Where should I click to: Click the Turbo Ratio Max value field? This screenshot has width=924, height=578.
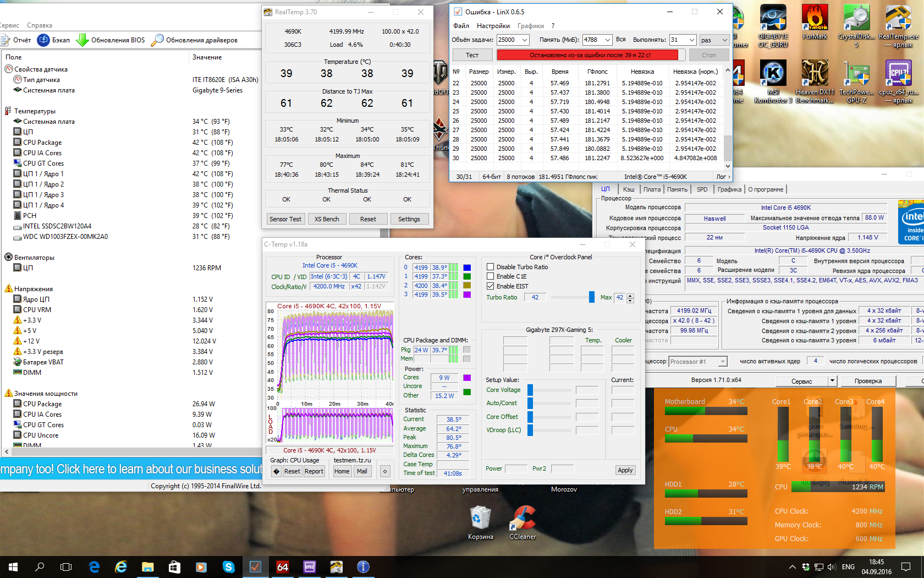pos(620,297)
